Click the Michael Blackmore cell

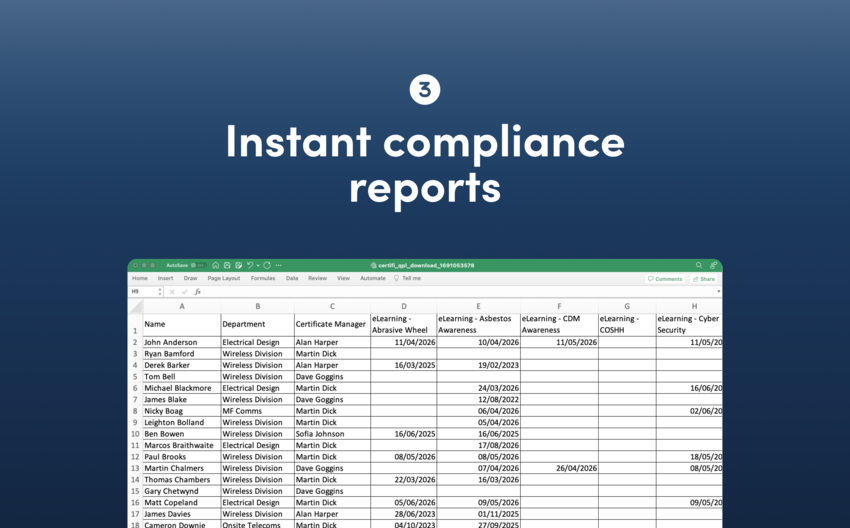(x=182, y=388)
